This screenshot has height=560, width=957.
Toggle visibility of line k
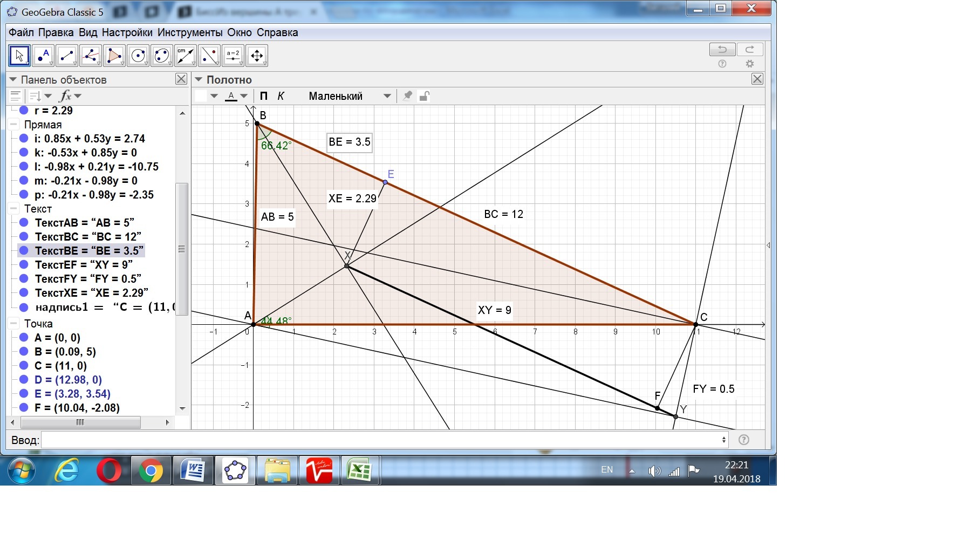click(24, 153)
